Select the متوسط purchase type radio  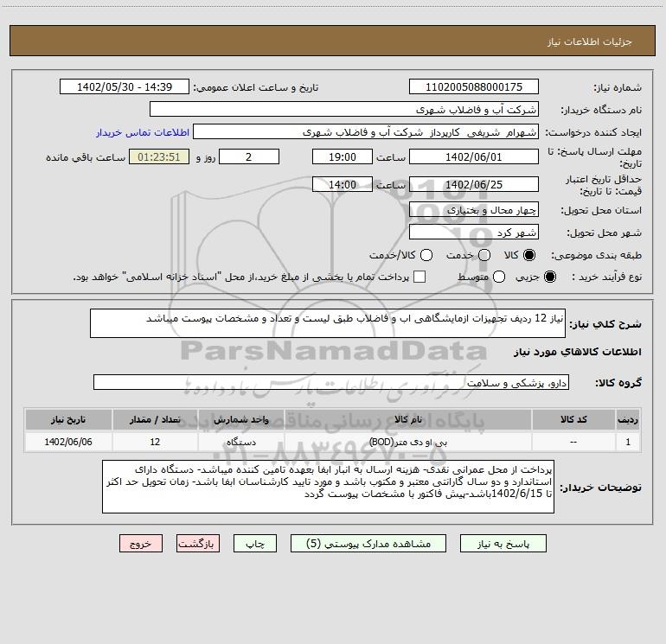tap(499, 277)
